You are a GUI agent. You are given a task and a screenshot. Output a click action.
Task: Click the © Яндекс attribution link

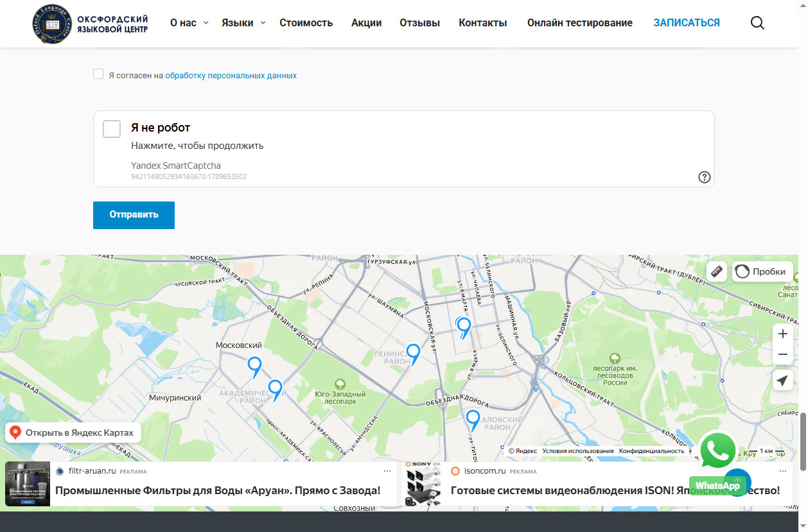[523, 451]
